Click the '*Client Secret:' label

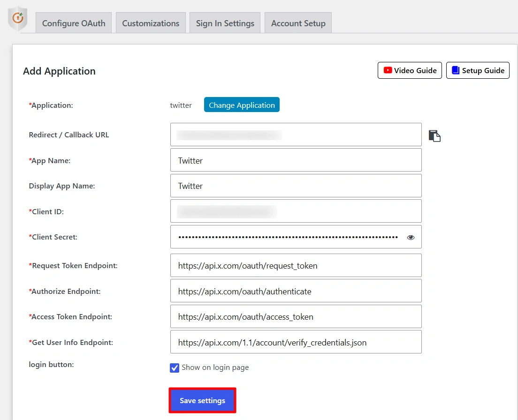(x=53, y=237)
